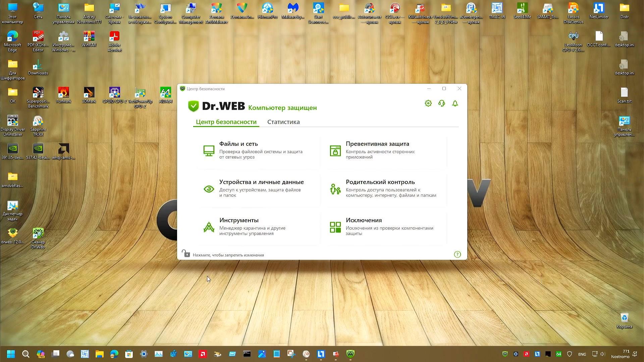Open the Превентивная защита section
The width and height of the screenshot is (644, 362).
click(x=377, y=144)
